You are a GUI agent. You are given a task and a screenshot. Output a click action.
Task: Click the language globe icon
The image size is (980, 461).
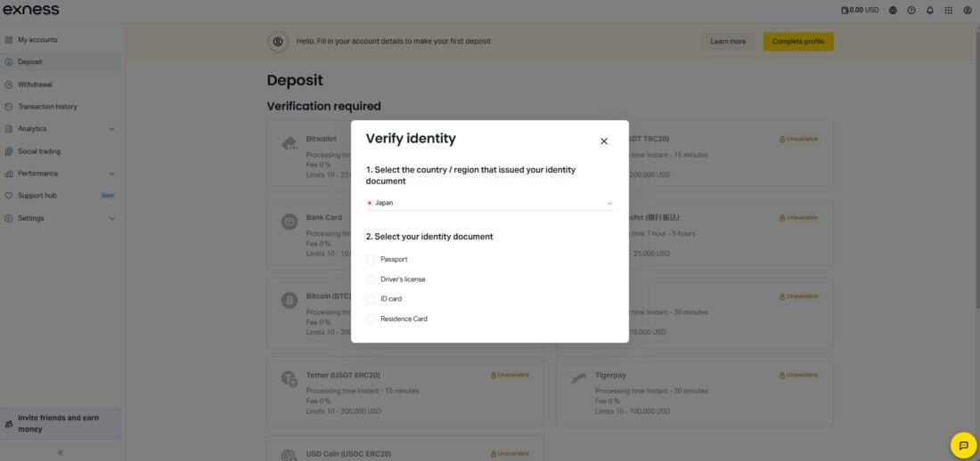click(x=893, y=11)
